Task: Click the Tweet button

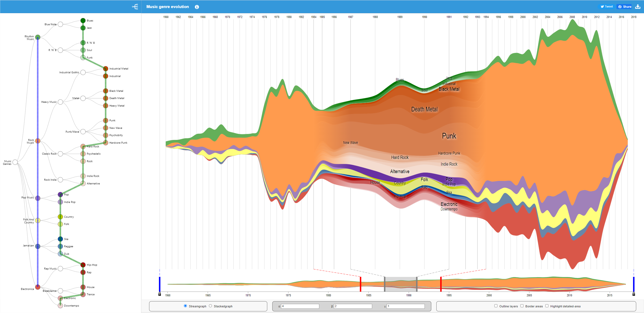Action: [x=607, y=7]
